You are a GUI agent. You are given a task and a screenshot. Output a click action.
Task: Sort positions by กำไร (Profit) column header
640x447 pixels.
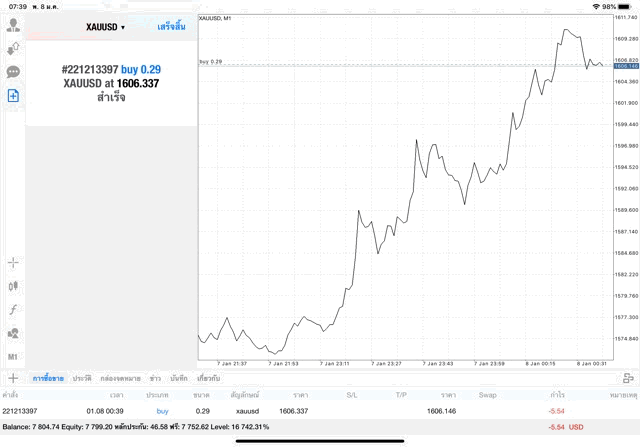pyautogui.click(x=557, y=395)
